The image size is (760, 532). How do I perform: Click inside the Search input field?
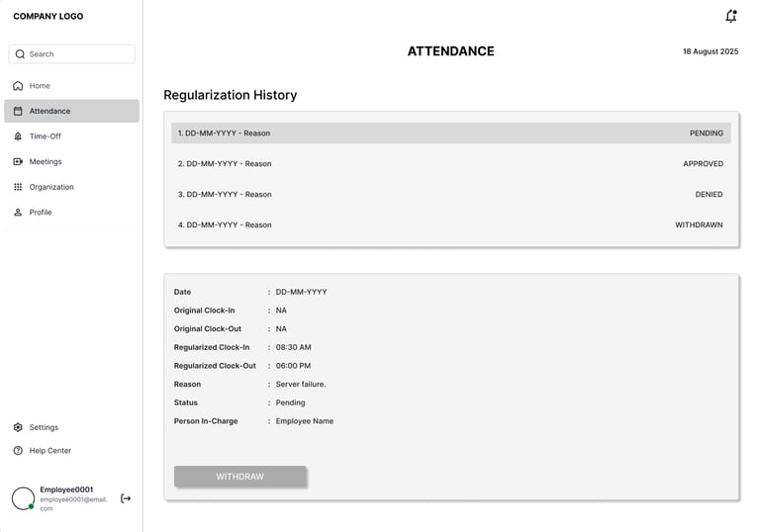[79, 54]
